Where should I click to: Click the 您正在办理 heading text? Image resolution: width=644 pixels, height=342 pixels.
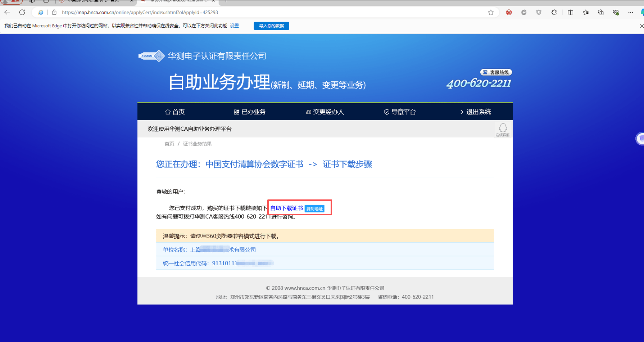tap(264, 165)
